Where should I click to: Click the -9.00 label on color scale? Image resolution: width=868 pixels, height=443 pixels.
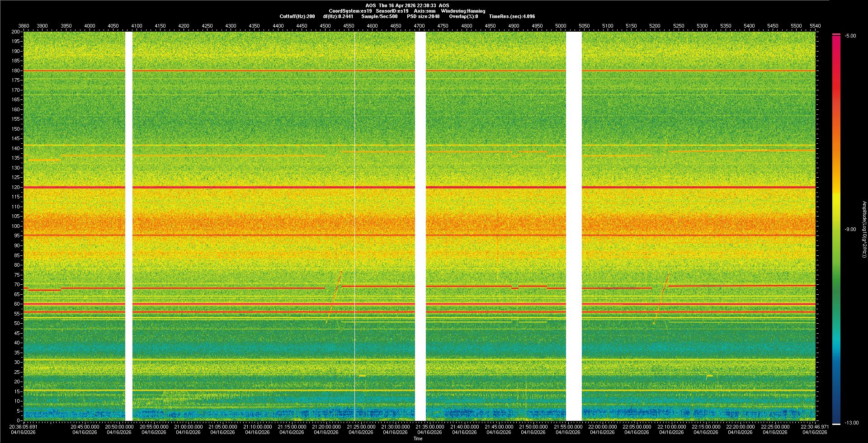point(850,229)
